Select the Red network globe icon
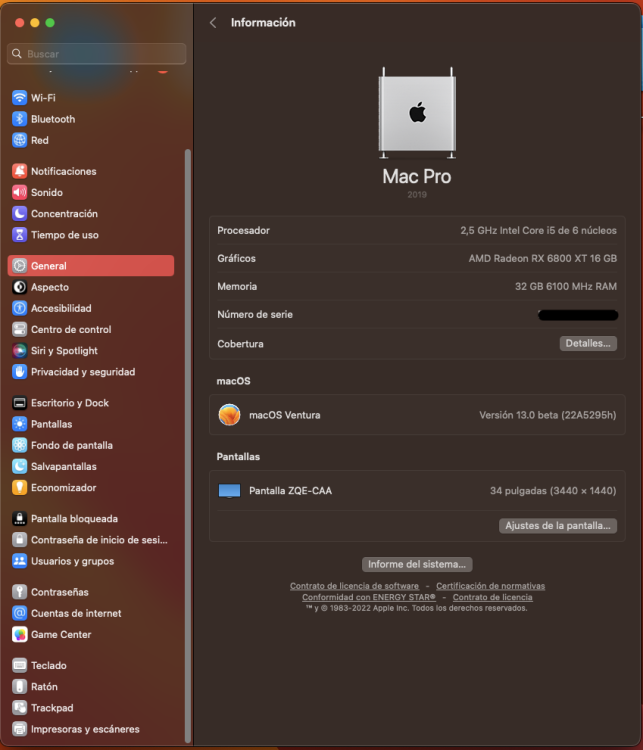The height and width of the screenshot is (750, 643). tap(20, 140)
